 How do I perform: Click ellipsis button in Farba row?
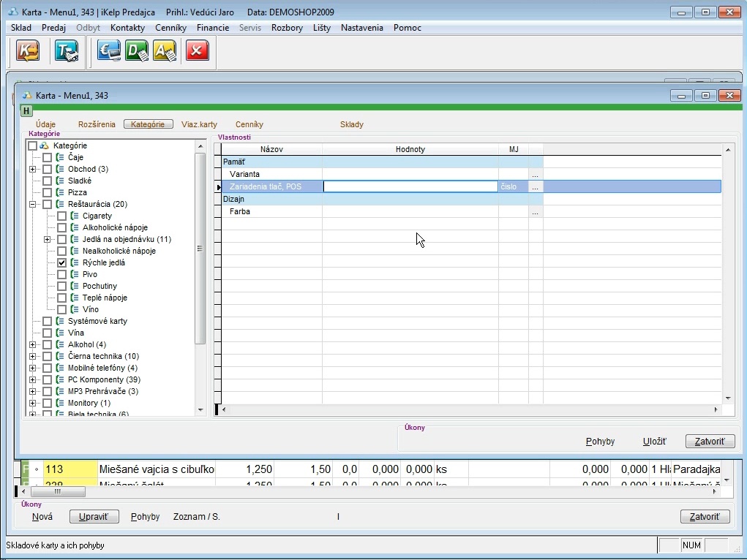click(536, 212)
